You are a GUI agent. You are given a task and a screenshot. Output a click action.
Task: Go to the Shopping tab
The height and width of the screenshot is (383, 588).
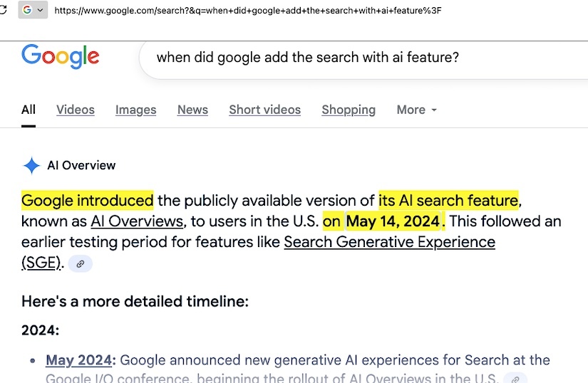click(x=348, y=110)
